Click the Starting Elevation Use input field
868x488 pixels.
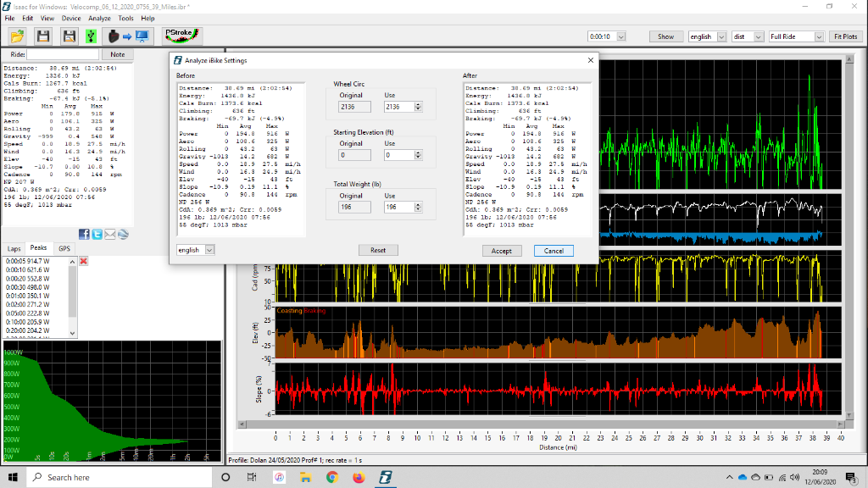point(398,155)
